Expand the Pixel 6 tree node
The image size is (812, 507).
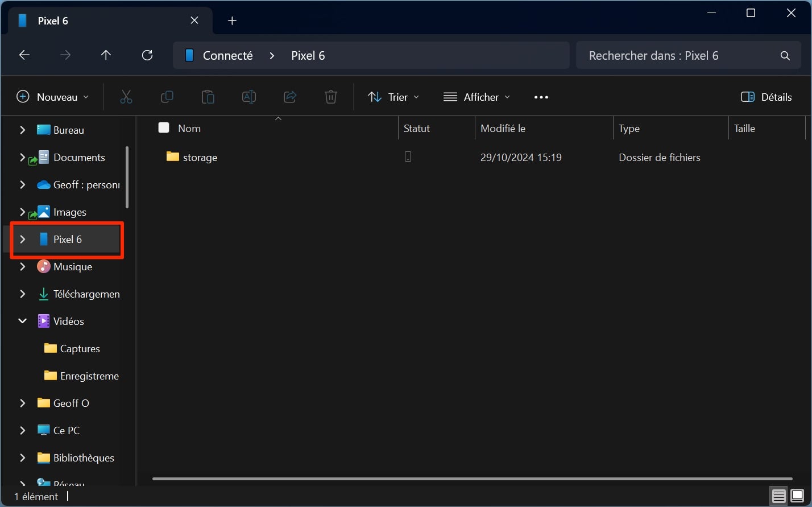coord(23,240)
